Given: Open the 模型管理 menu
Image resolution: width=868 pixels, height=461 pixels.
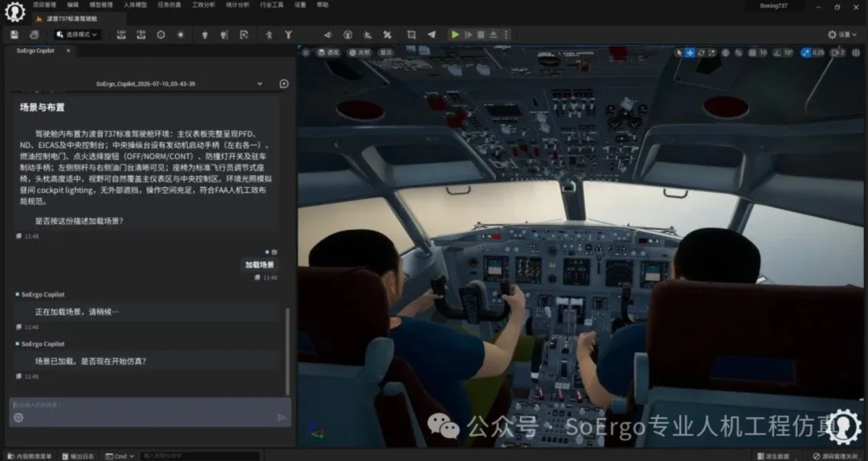Looking at the screenshot, I should [101, 5].
